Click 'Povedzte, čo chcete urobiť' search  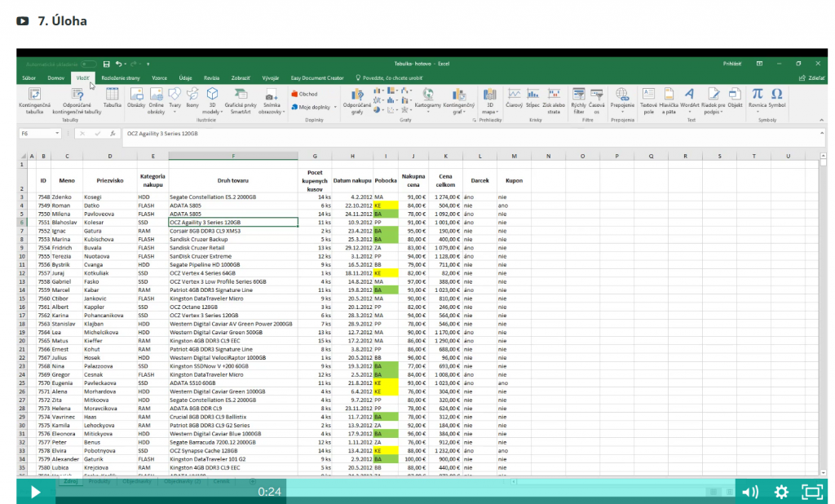pyautogui.click(x=389, y=77)
